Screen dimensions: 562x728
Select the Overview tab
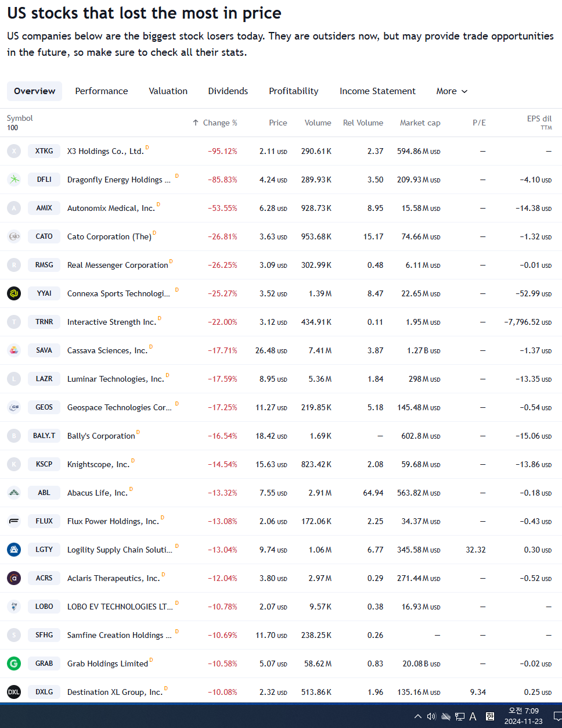pos(35,91)
